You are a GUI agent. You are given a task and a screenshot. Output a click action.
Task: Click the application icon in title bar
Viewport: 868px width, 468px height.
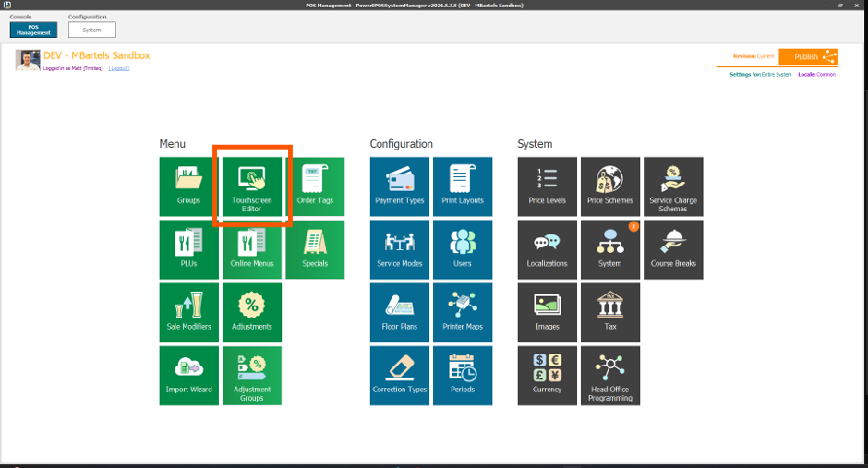[7, 5]
